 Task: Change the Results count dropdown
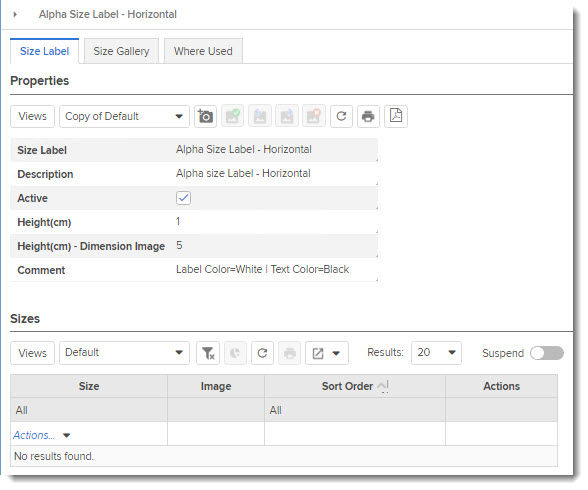[x=436, y=353]
